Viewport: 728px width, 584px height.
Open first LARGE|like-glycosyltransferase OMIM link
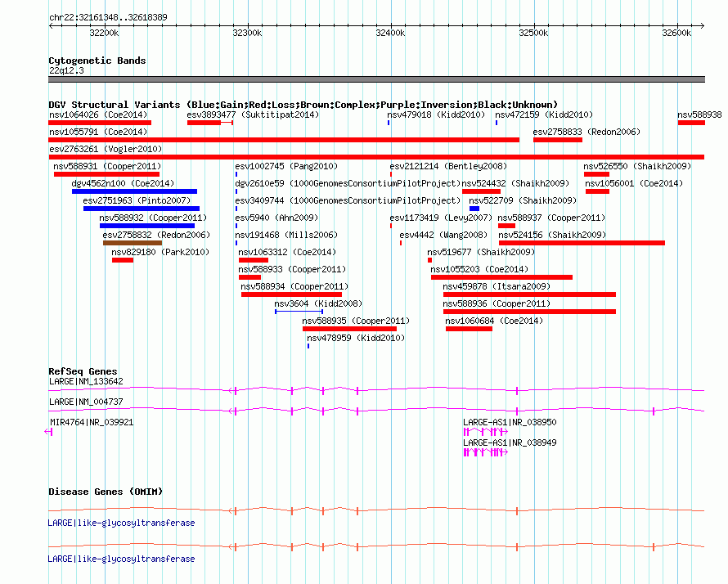[121, 523]
